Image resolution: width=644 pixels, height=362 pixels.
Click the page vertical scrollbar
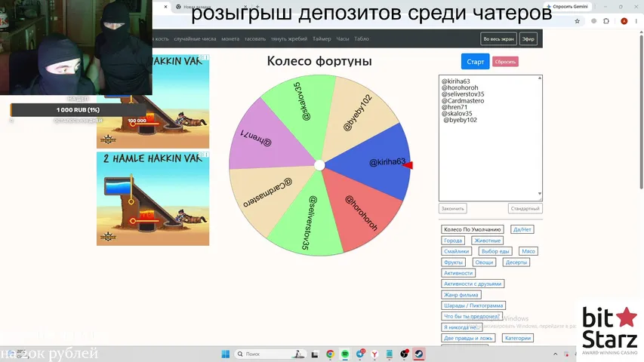[641, 111]
